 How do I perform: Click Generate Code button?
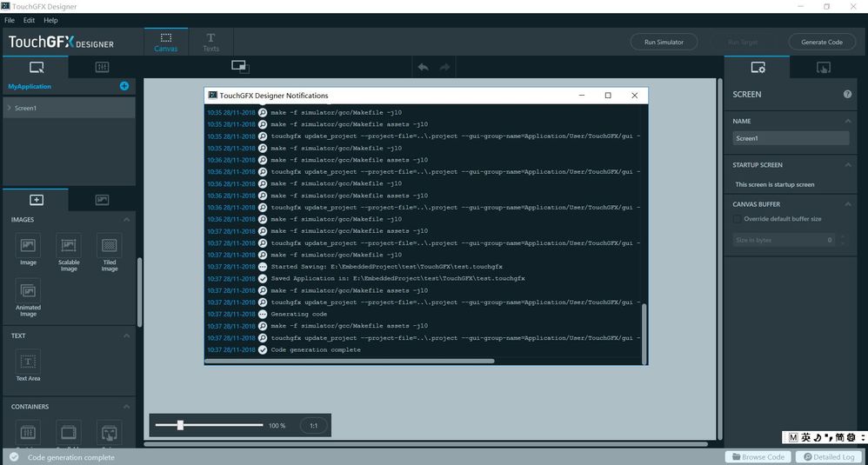(x=822, y=42)
